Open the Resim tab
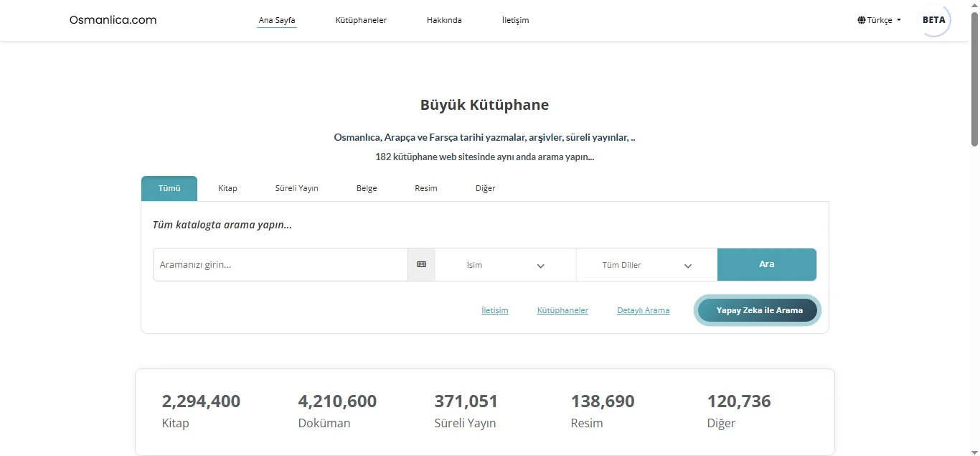 tap(426, 188)
